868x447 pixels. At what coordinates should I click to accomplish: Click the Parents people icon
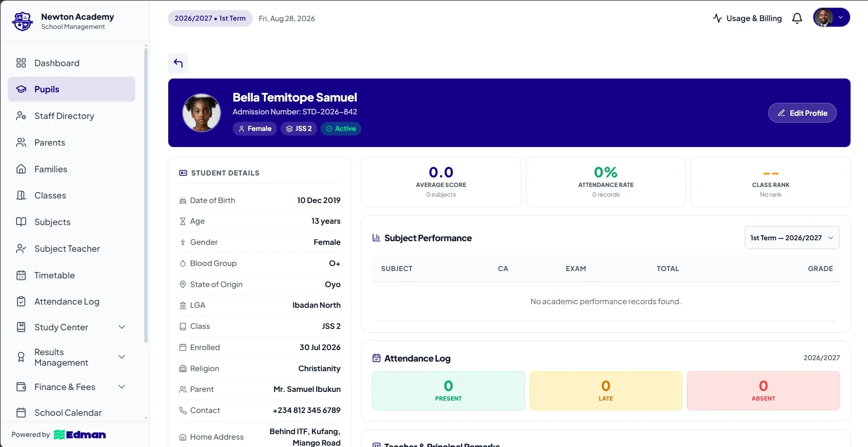pyautogui.click(x=21, y=142)
